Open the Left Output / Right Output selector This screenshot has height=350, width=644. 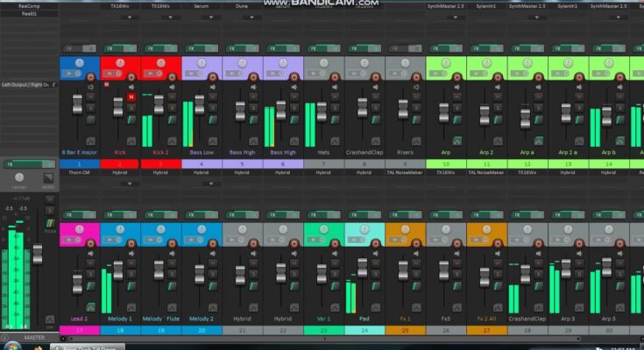(26, 85)
